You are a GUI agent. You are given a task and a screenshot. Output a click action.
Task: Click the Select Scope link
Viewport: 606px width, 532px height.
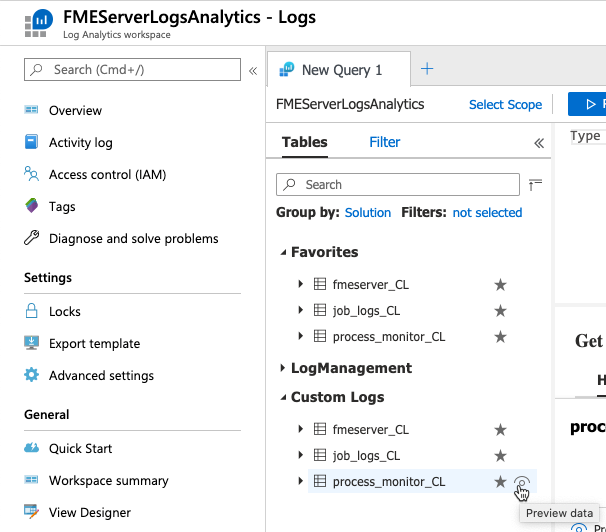pos(505,105)
